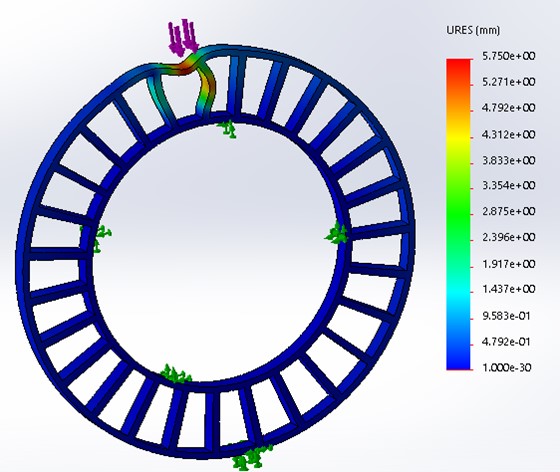560x472 pixels.
Task: Click legend value 4.312e+00
Action: point(509,135)
